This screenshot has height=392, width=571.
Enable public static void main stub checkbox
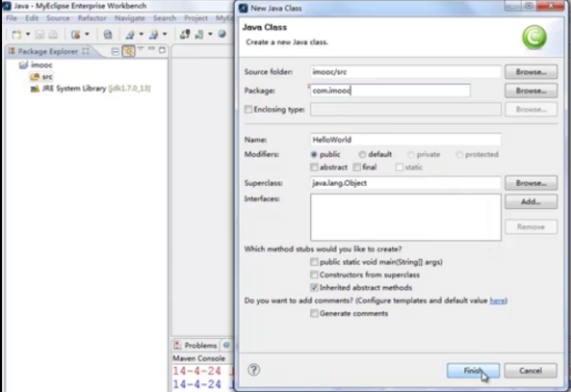314,262
